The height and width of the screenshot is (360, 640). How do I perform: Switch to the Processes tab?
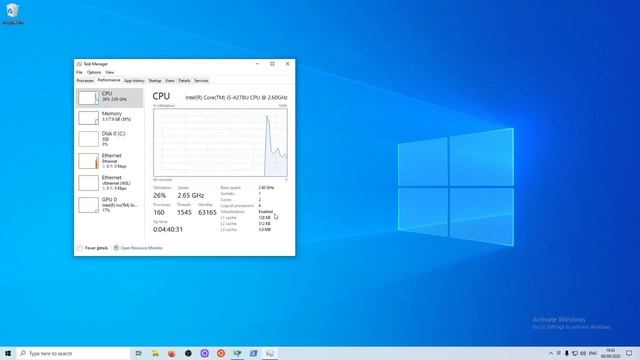click(85, 81)
